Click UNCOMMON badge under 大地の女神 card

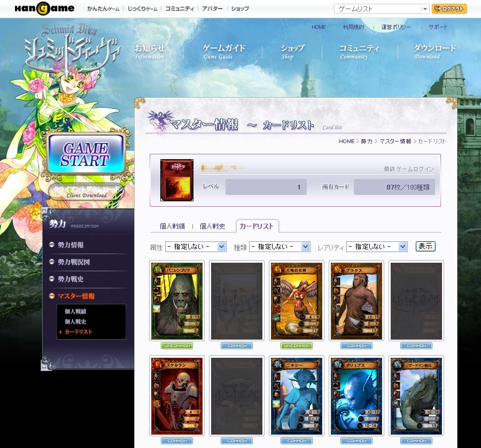(297, 345)
